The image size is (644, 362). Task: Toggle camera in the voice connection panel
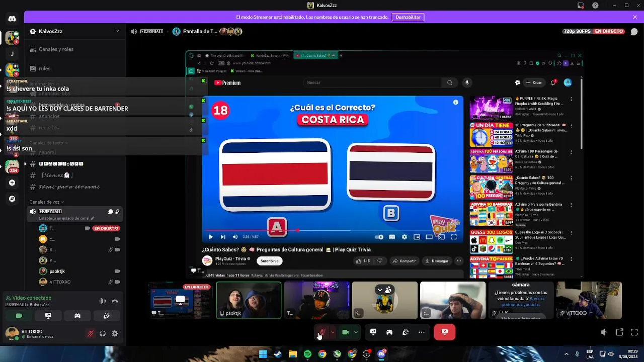pos(19,316)
